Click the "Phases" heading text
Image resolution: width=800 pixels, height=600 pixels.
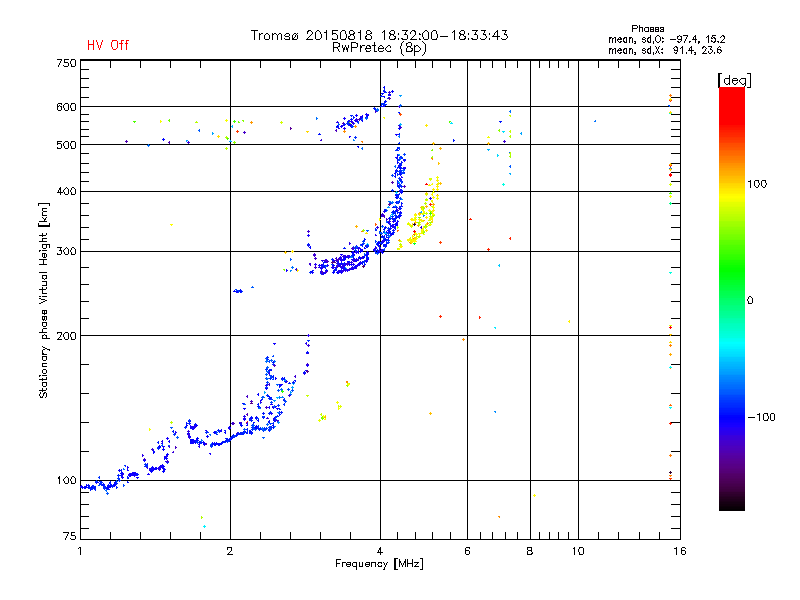pyautogui.click(x=647, y=29)
